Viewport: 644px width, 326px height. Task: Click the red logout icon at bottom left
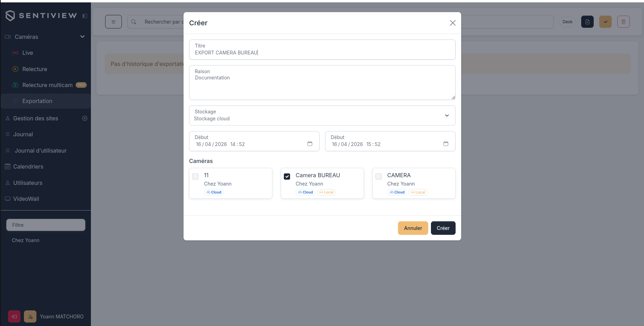[x=14, y=317]
